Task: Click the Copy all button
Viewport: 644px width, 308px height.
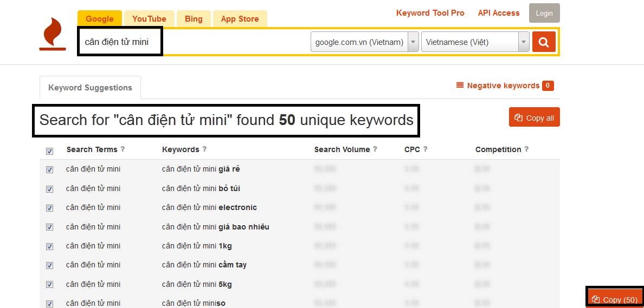Action: pyautogui.click(x=534, y=117)
